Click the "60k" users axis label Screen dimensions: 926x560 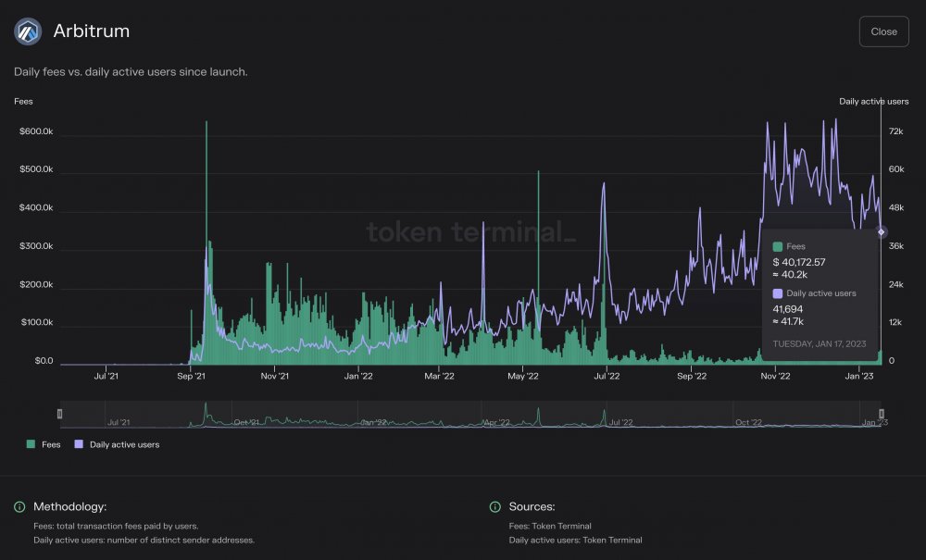(896, 169)
